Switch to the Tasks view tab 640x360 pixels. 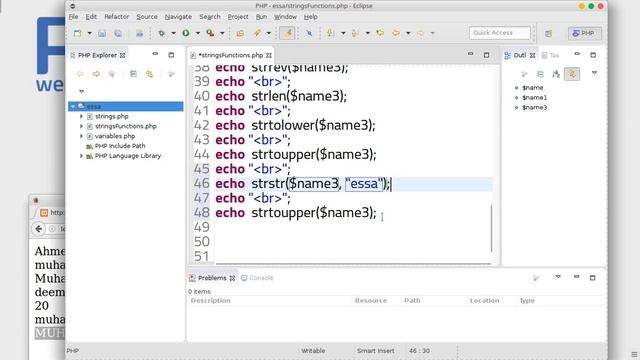pyautogui.click(x=551, y=55)
